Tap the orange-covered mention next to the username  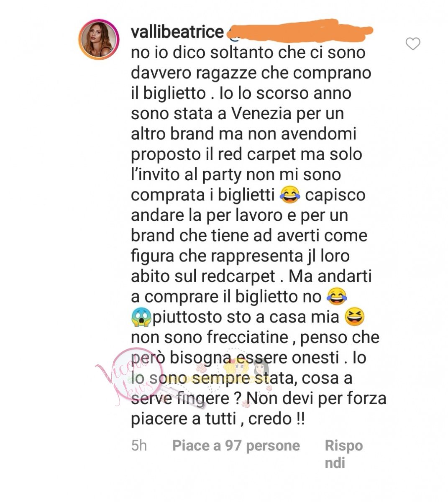click(x=300, y=29)
